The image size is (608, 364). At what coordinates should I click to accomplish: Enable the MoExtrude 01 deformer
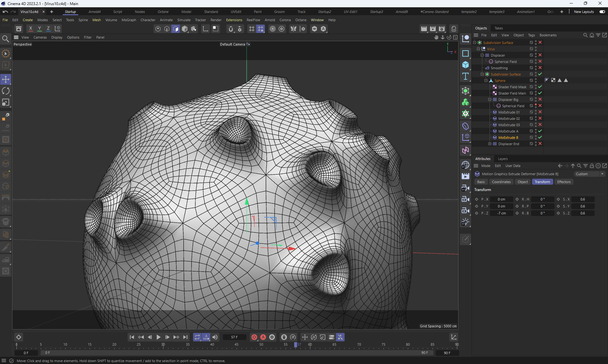[540, 112]
